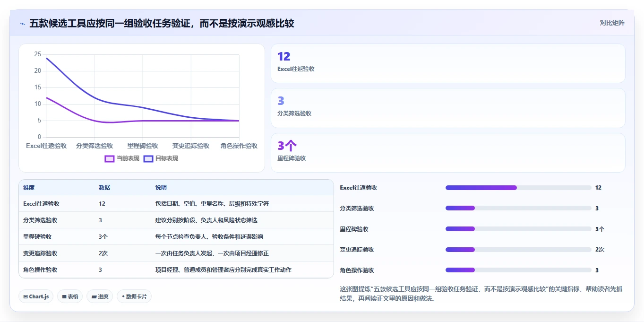The image size is (644, 322).
Task: Click the 维度 table column header
Action: pos(29,188)
